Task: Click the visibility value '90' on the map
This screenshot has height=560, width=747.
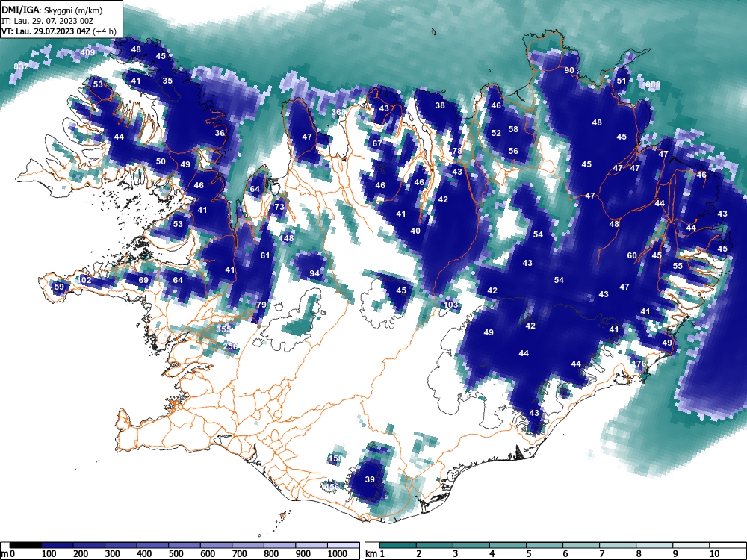Action: point(569,70)
